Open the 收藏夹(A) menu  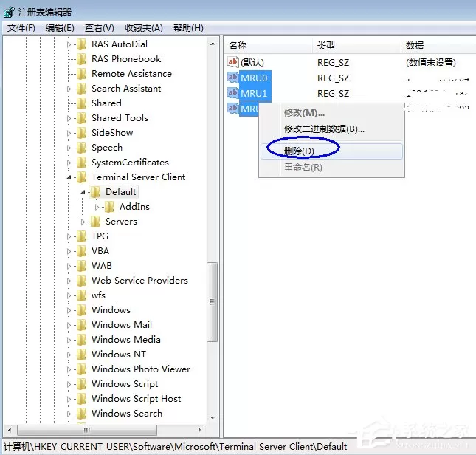point(144,28)
